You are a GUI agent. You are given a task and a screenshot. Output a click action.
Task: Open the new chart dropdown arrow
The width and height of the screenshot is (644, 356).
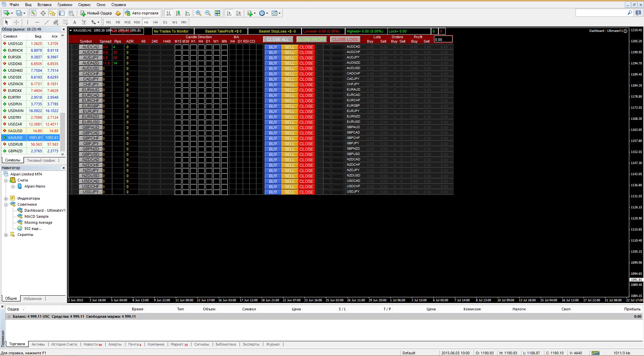click(12, 13)
